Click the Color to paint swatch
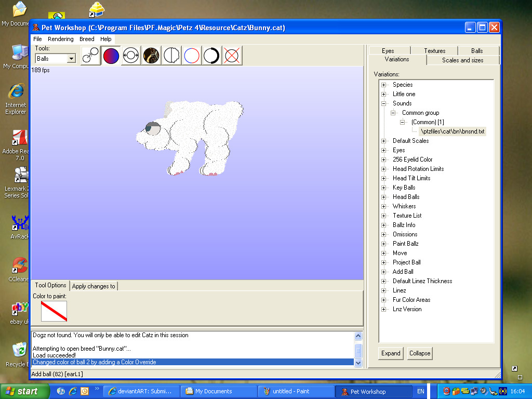 coord(54,311)
